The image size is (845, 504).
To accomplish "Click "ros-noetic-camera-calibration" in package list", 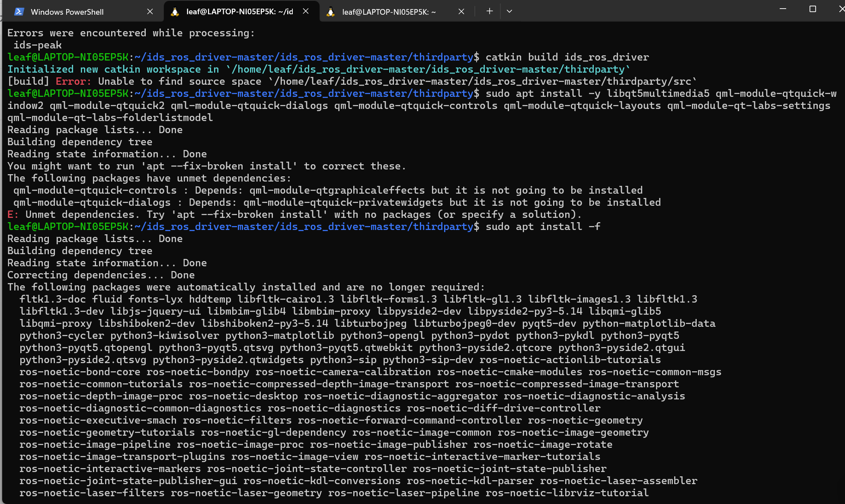I will (x=343, y=372).
